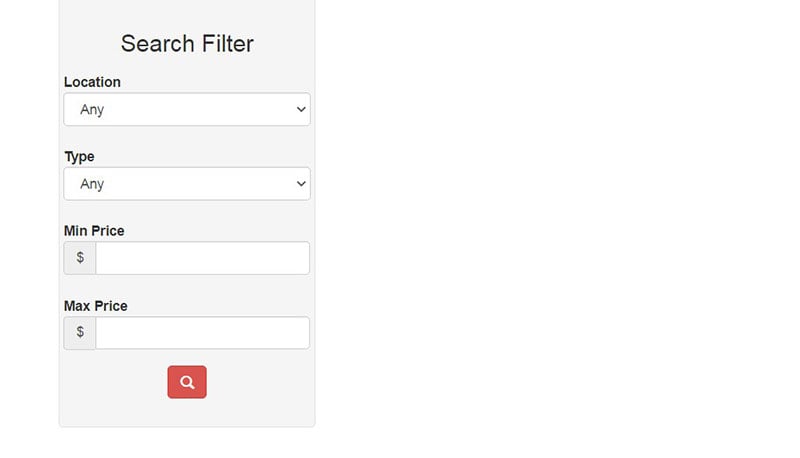
Task: Focus the Max Price input field
Action: tap(203, 333)
